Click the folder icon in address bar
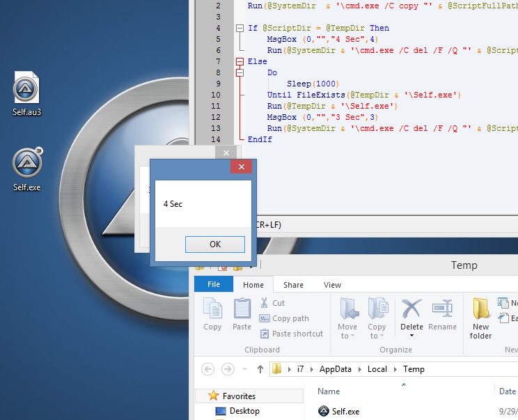The image size is (518, 420). click(277, 368)
